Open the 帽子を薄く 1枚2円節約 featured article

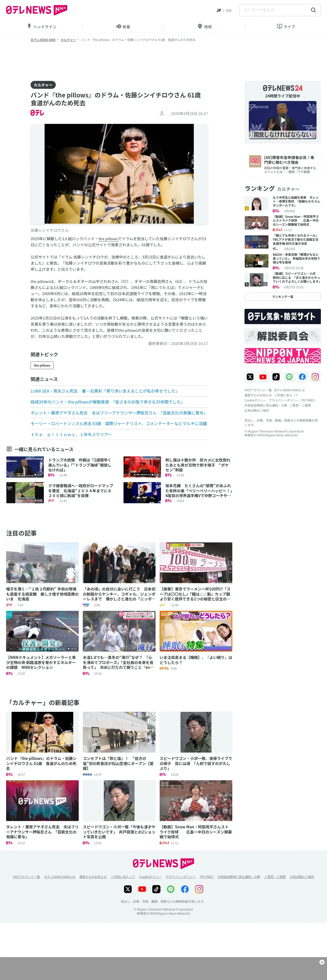42,574
